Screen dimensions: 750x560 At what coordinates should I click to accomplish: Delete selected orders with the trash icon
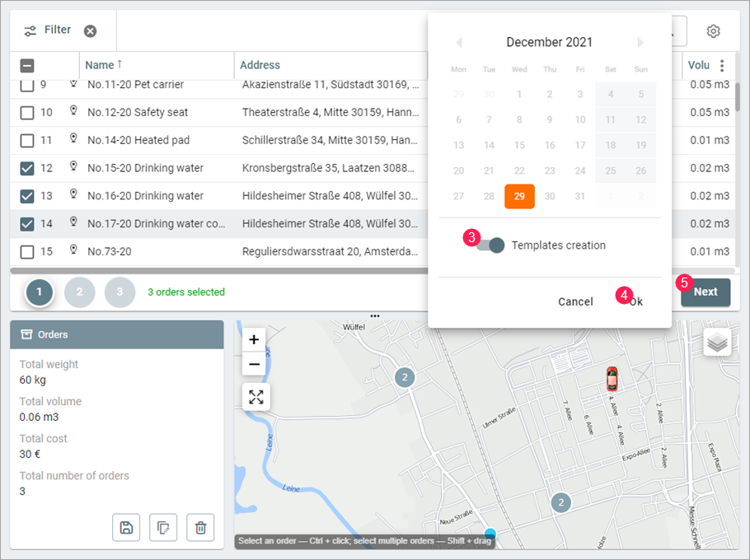(x=200, y=527)
